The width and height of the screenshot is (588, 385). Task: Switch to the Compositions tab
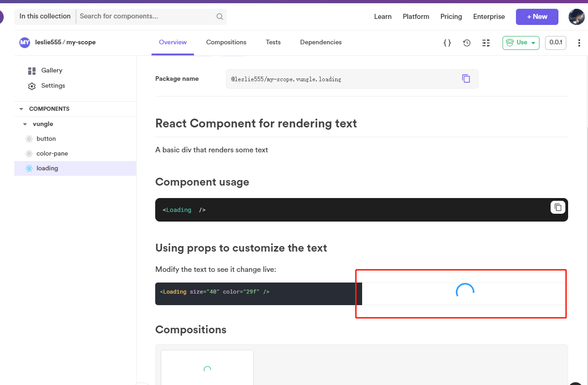tap(226, 42)
